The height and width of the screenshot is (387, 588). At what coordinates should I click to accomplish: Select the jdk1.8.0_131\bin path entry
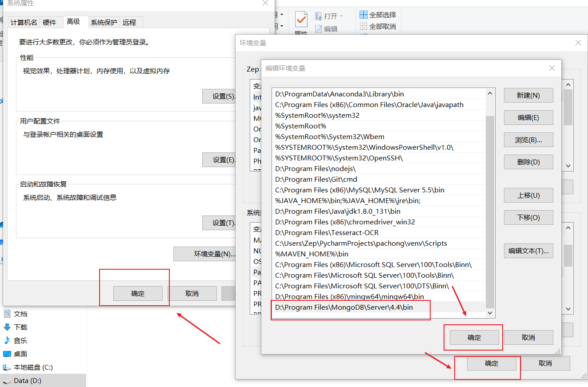click(x=379, y=211)
